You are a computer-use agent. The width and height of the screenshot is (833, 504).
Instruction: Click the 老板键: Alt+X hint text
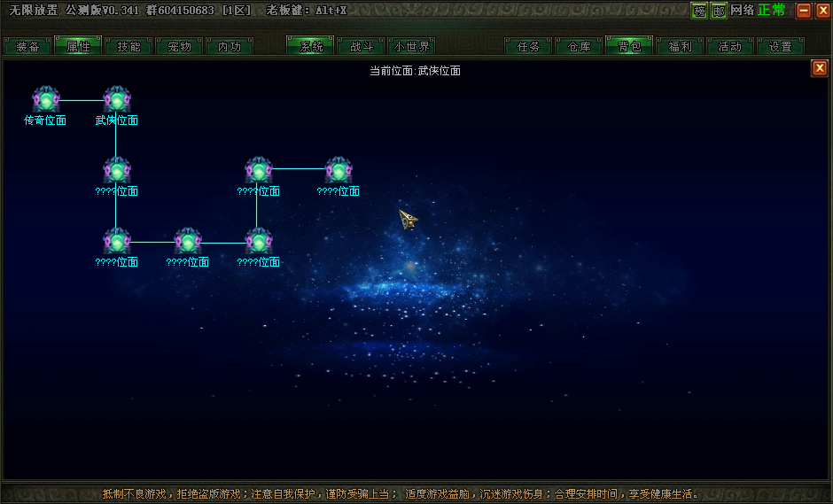pos(306,10)
